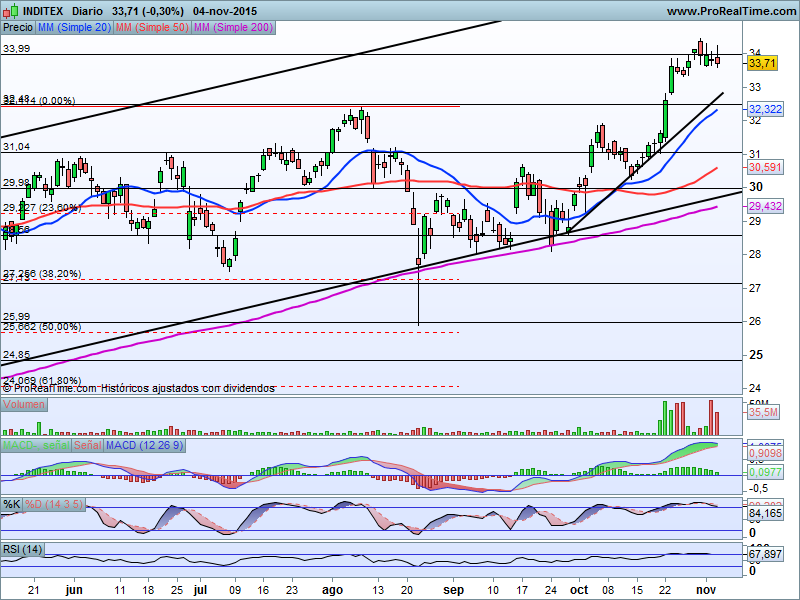Click the oct month label on time axis
Image resolution: width=800 pixels, height=600 pixels.
[579, 590]
